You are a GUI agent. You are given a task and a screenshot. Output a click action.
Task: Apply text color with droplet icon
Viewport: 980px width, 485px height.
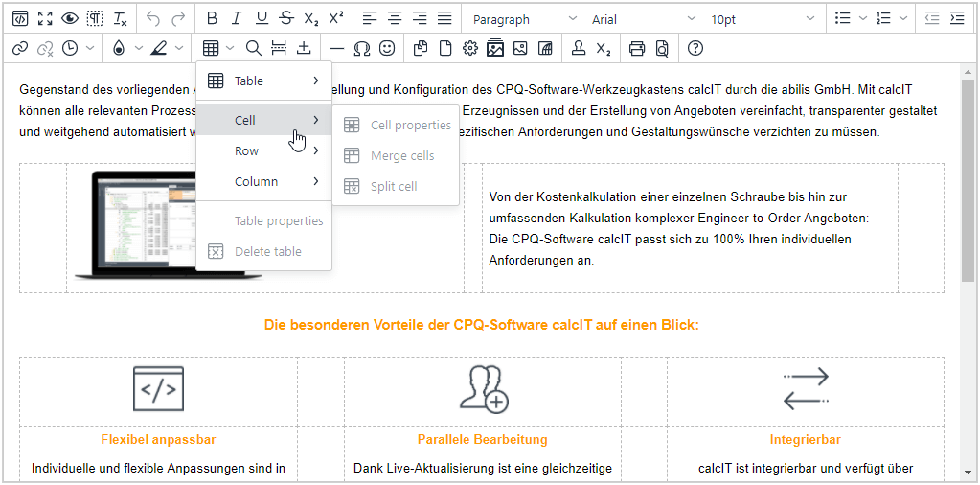118,48
